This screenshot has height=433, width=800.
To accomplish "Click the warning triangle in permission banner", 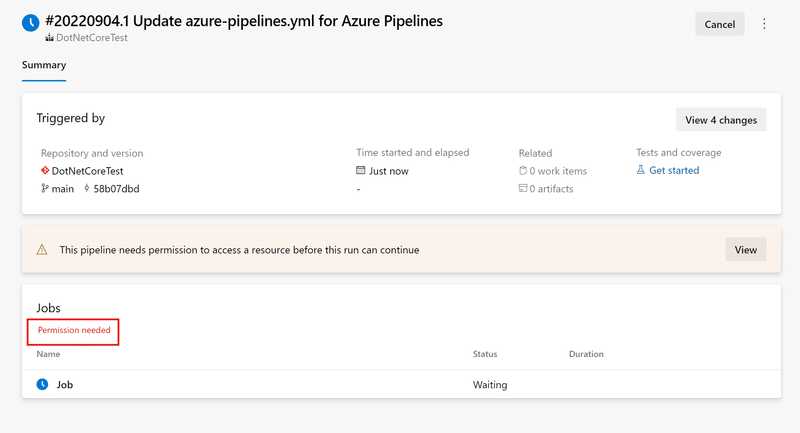I will 42,250.
